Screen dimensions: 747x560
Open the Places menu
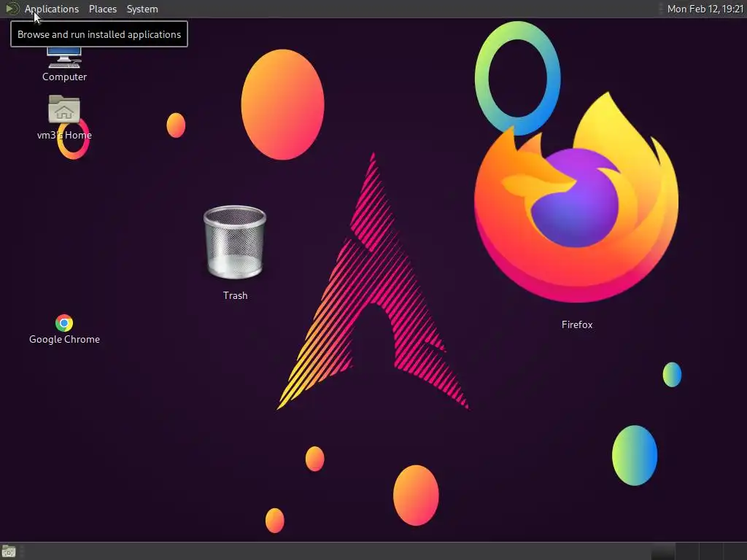pyautogui.click(x=102, y=9)
